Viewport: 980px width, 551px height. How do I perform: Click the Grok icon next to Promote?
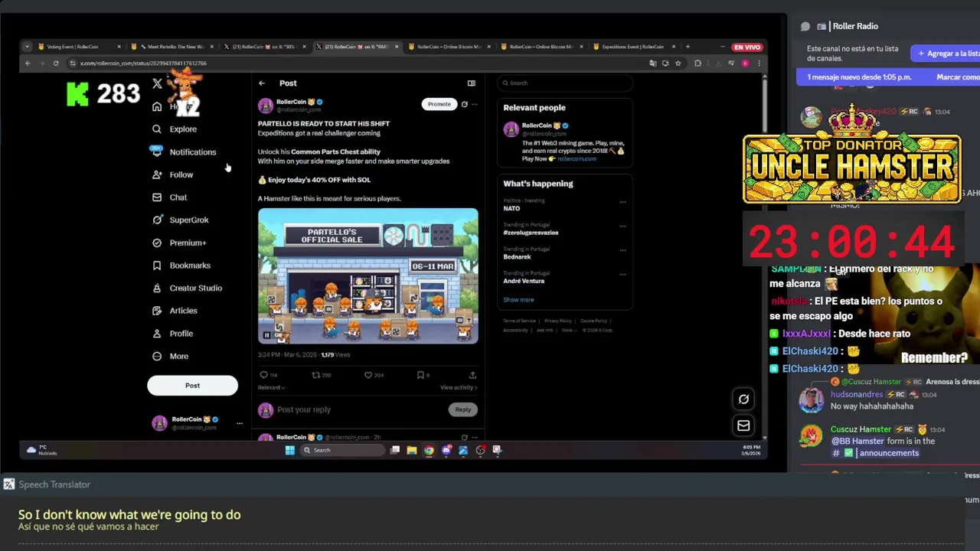465,104
